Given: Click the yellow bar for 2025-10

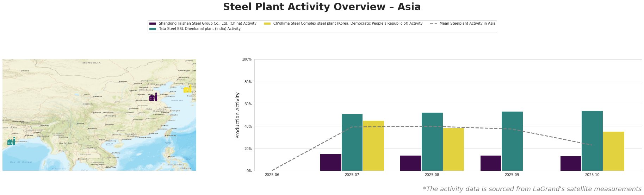Looking at the screenshot, I should pos(613,151).
